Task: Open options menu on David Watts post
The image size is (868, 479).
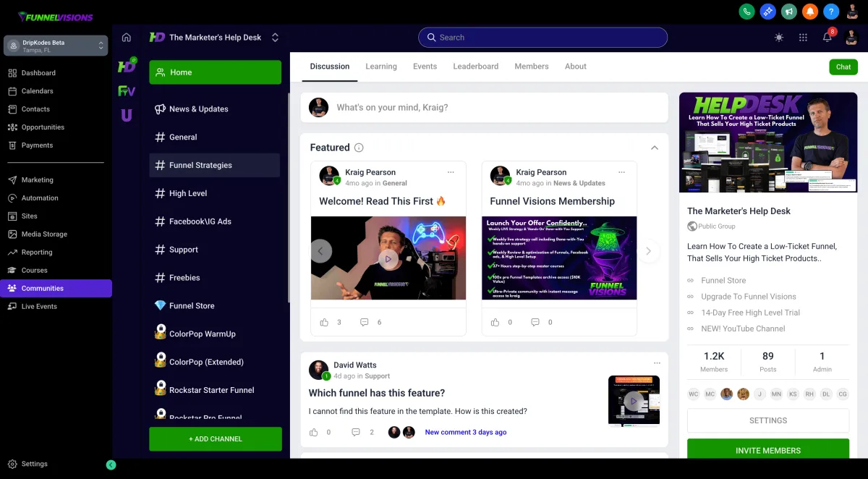Action: coord(657,363)
